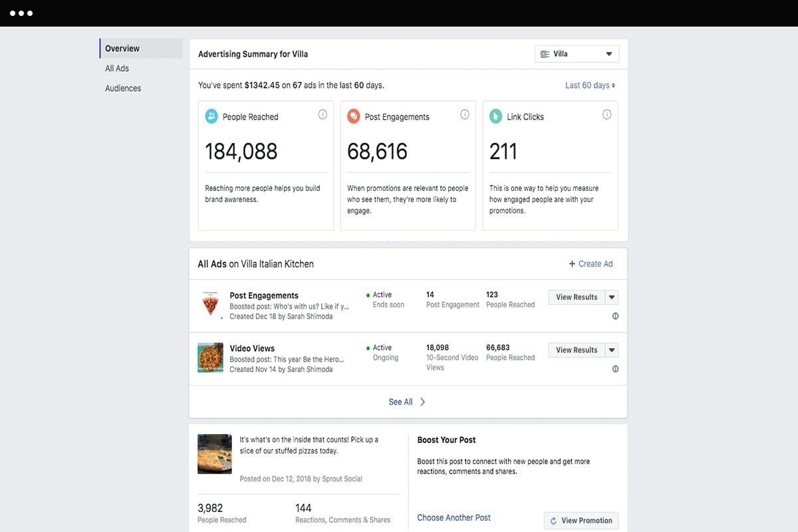798x532 pixels.
Task: Expand options arrow for Post Engagements ad
Action: 612,297
